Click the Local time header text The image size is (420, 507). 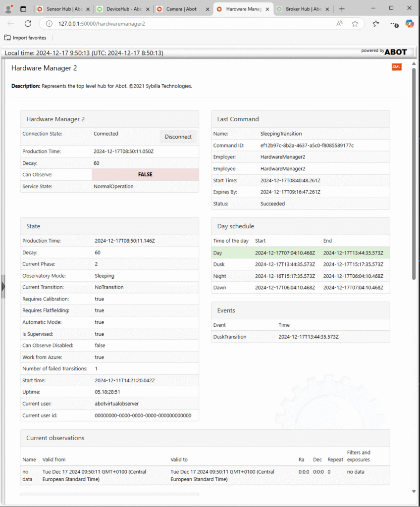click(84, 53)
